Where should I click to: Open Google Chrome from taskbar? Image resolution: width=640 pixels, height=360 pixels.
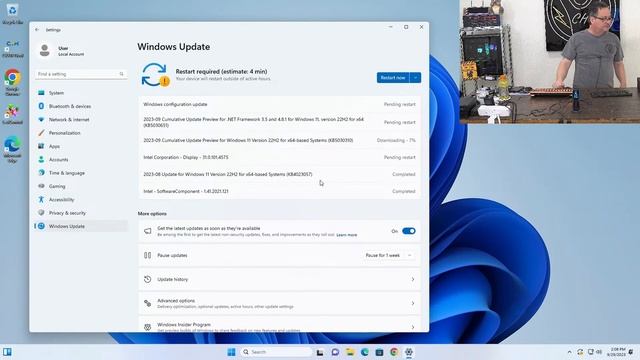pyautogui.click(x=394, y=352)
